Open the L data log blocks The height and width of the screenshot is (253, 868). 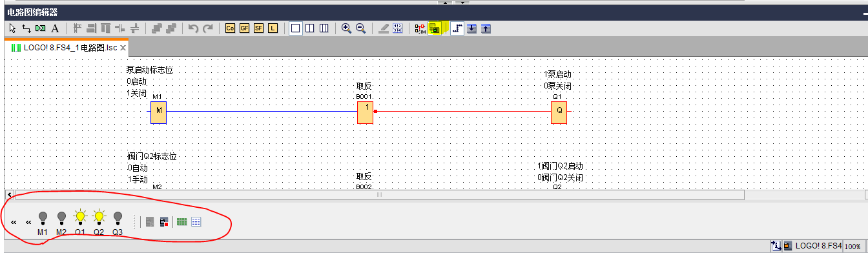click(273, 28)
